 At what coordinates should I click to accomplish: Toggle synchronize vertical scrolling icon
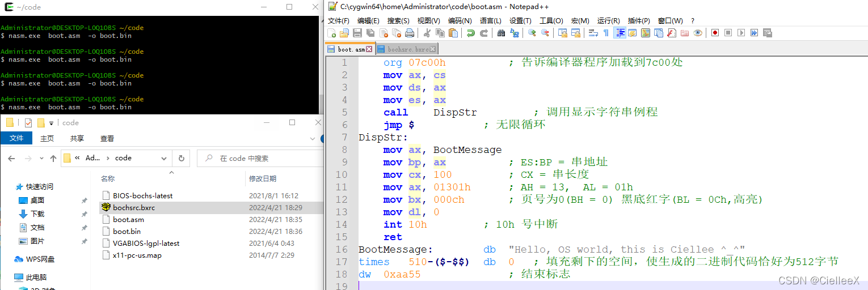click(562, 33)
